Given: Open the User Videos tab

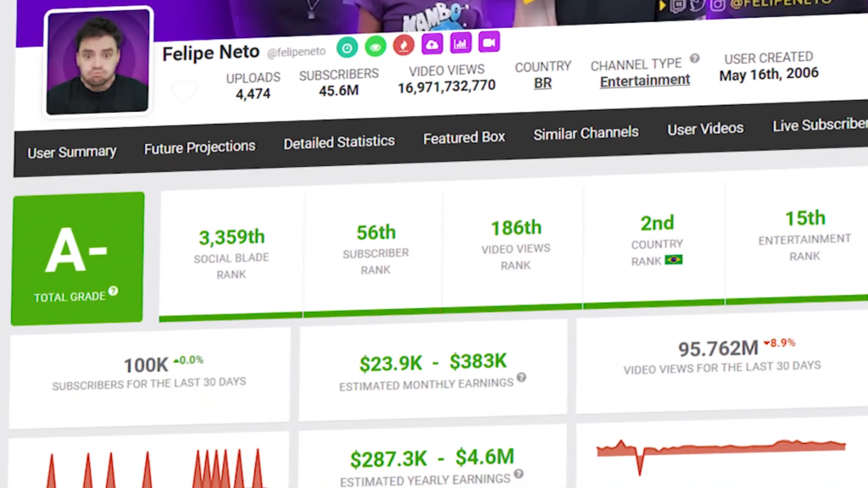Looking at the screenshot, I should click(x=705, y=129).
